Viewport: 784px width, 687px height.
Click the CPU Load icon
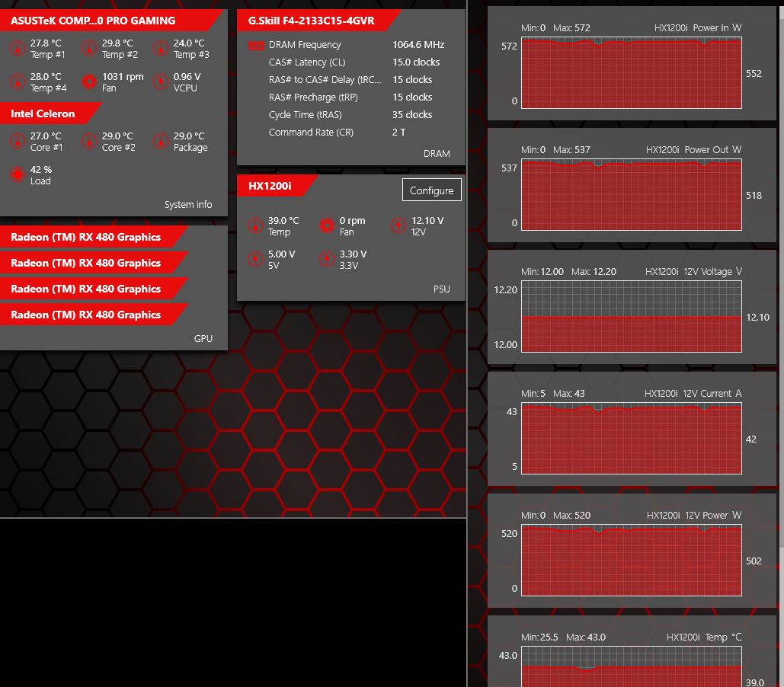[x=18, y=174]
